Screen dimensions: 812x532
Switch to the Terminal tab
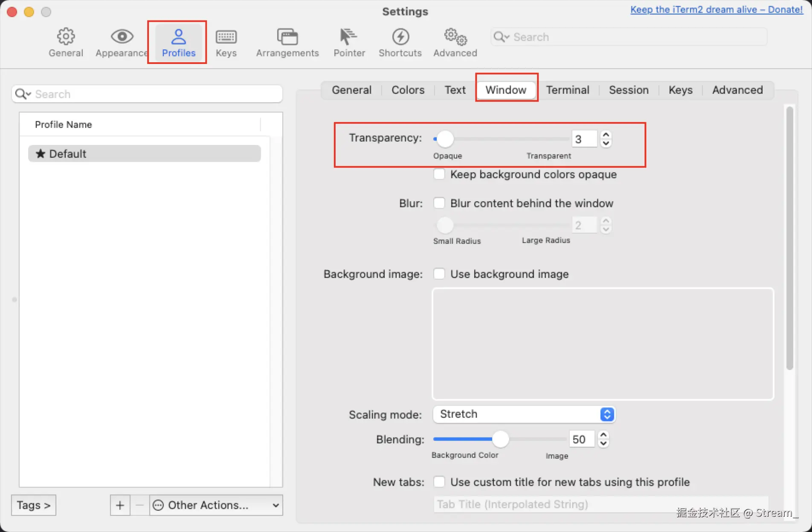point(568,90)
